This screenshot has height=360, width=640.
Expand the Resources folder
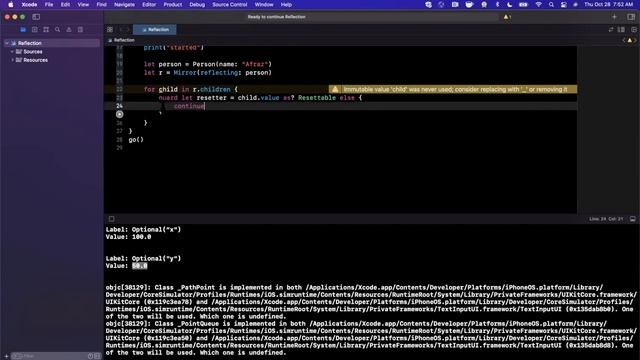point(12,60)
